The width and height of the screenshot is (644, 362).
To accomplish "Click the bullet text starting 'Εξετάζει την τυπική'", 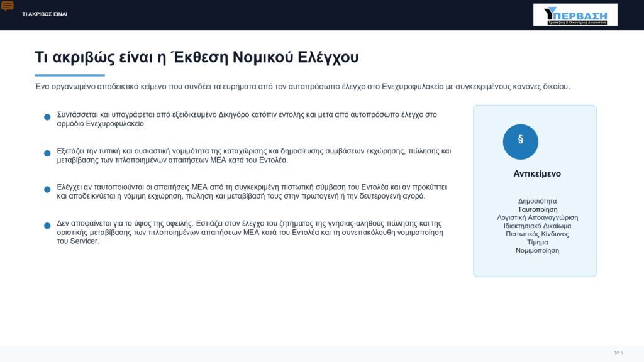I will click(x=254, y=156).
